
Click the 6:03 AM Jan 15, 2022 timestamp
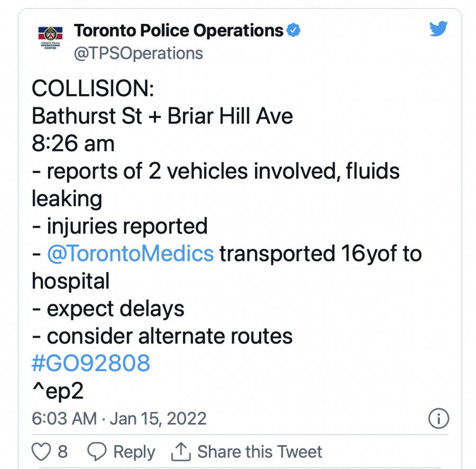119,419
